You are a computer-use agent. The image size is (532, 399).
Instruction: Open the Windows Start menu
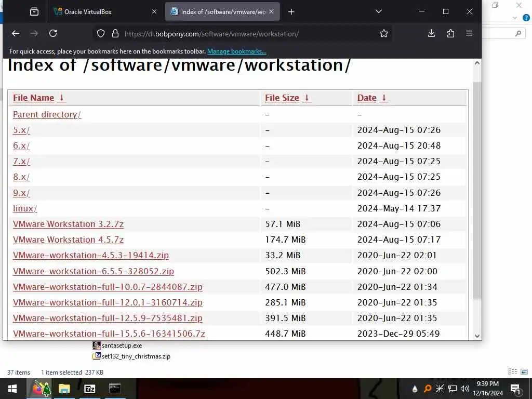click(x=12, y=389)
